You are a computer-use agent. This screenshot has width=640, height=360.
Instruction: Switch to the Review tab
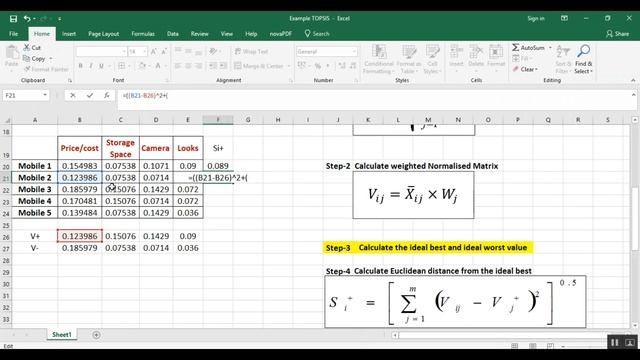[200, 34]
